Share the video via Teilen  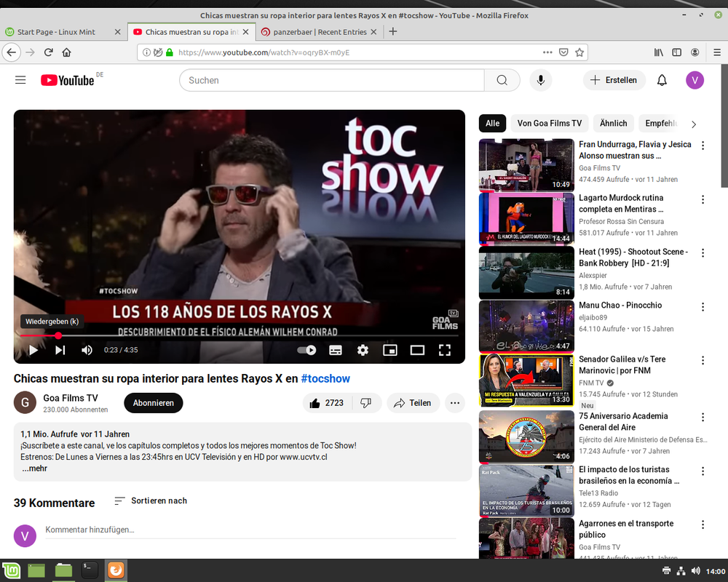[x=413, y=403]
